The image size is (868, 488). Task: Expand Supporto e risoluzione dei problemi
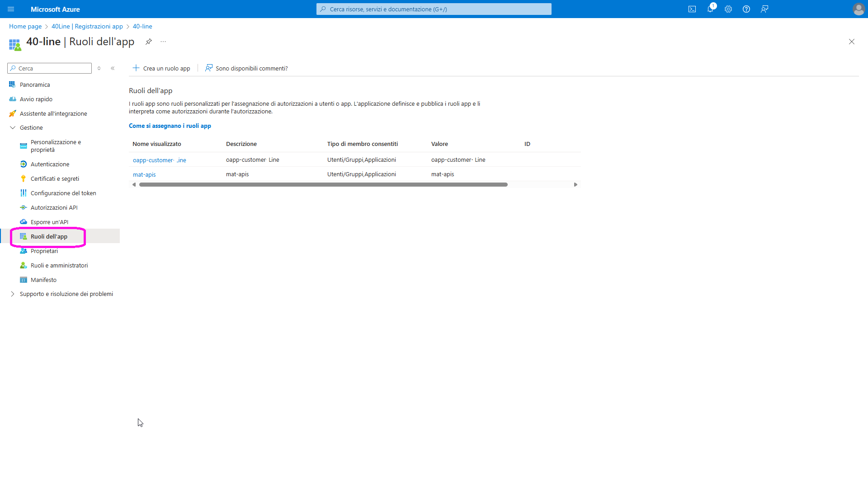[13, 294]
